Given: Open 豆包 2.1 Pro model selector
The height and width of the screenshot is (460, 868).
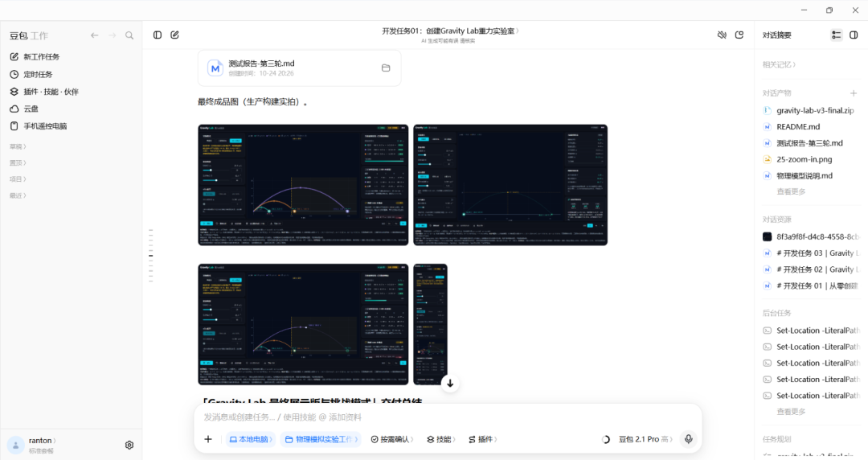Looking at the screenshot, I should [x=645, y=439].
